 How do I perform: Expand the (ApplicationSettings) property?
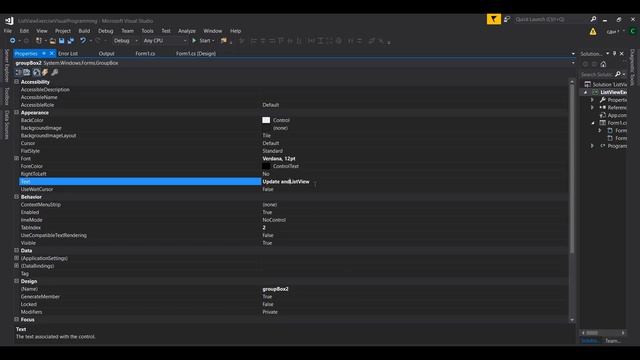tap(17, 258)
